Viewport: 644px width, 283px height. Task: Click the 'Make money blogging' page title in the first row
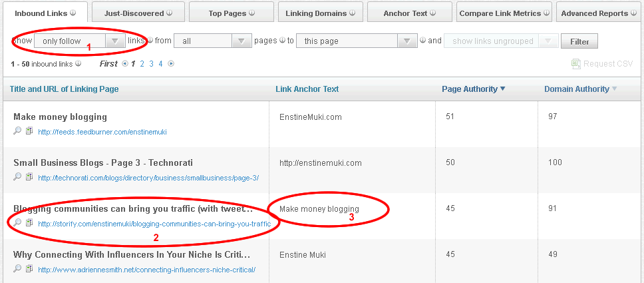pyautogui.click(x=60, y=117)
